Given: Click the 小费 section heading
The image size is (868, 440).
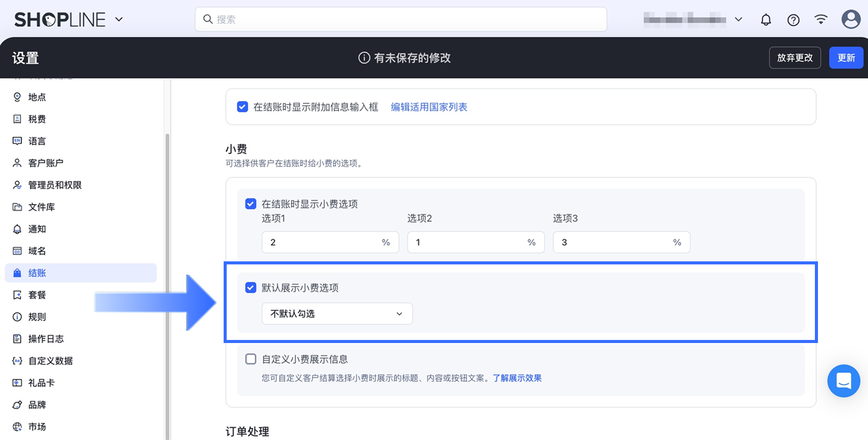Looking at the screenshot, I should coord(236,149).
